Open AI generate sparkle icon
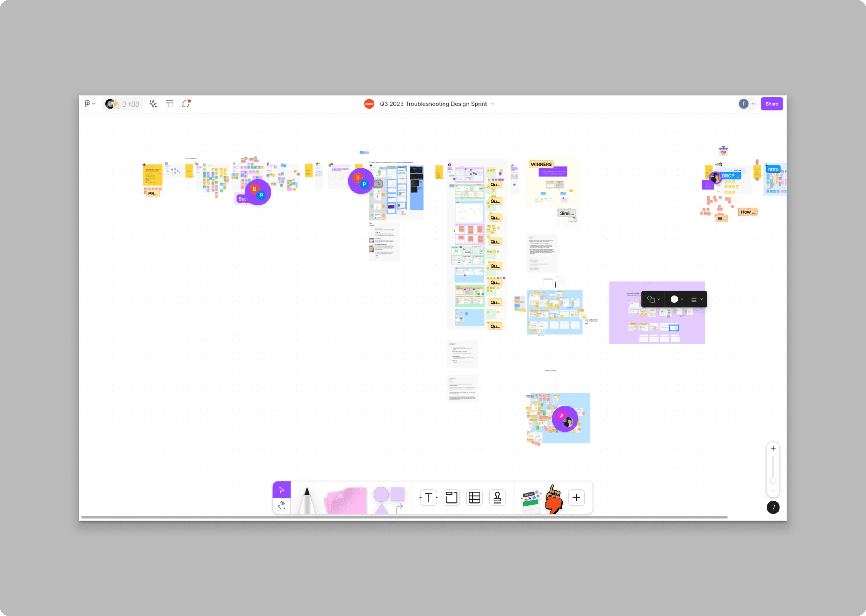This screenshot has height=616, width=866. [153, 104]
